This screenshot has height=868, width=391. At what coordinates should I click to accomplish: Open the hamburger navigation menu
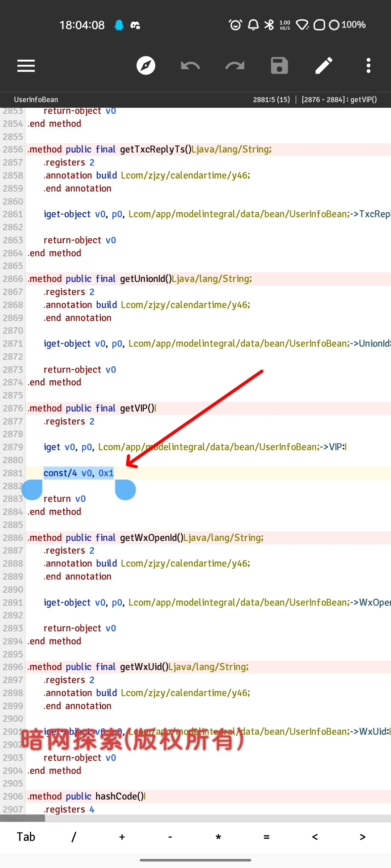[26, 66]
